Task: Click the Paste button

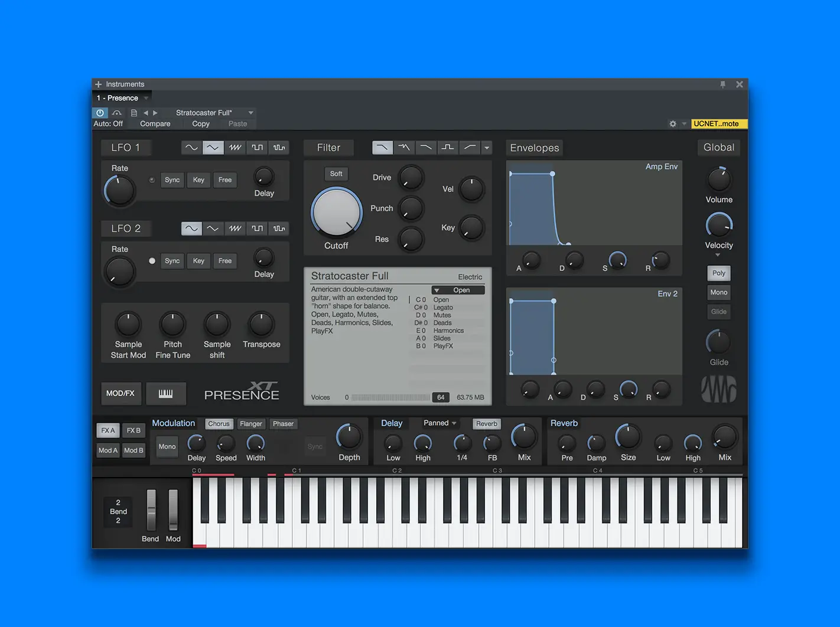Action: [x=237, y=124]
